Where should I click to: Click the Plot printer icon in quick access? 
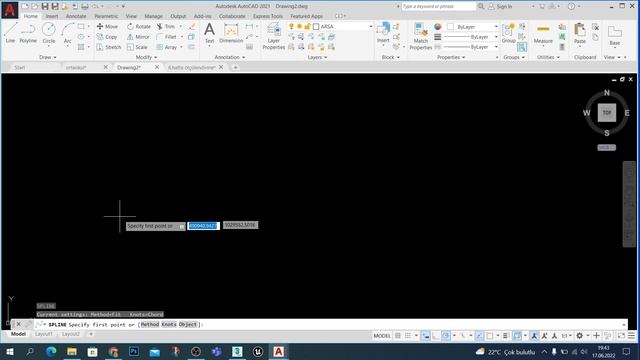[x=84, y=6]
